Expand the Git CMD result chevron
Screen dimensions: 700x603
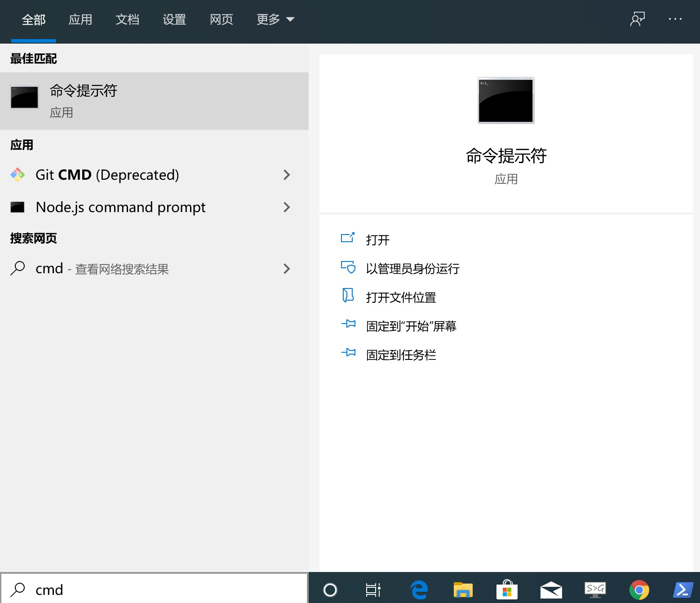tap(287, 175)
